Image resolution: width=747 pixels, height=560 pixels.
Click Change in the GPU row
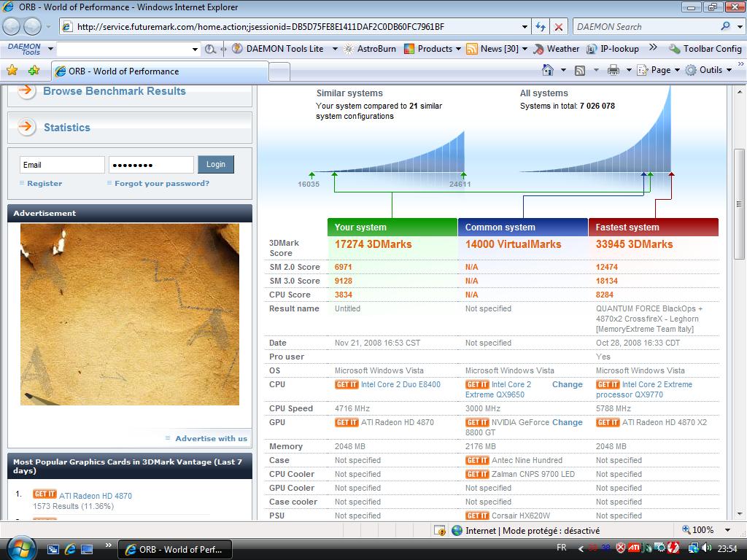tap(567, 422)
